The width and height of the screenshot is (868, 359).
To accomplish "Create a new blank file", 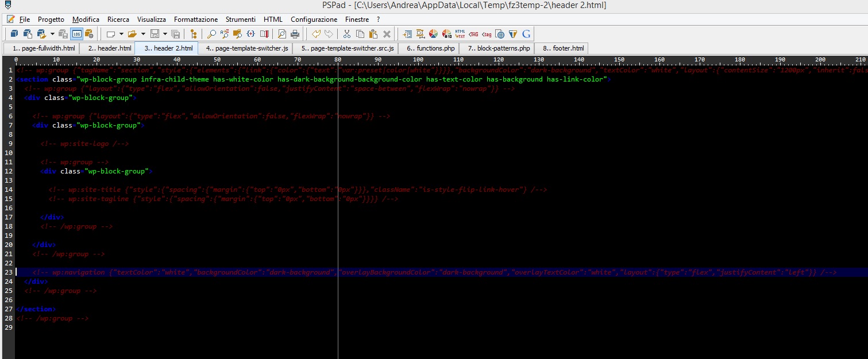I will 111,34.
